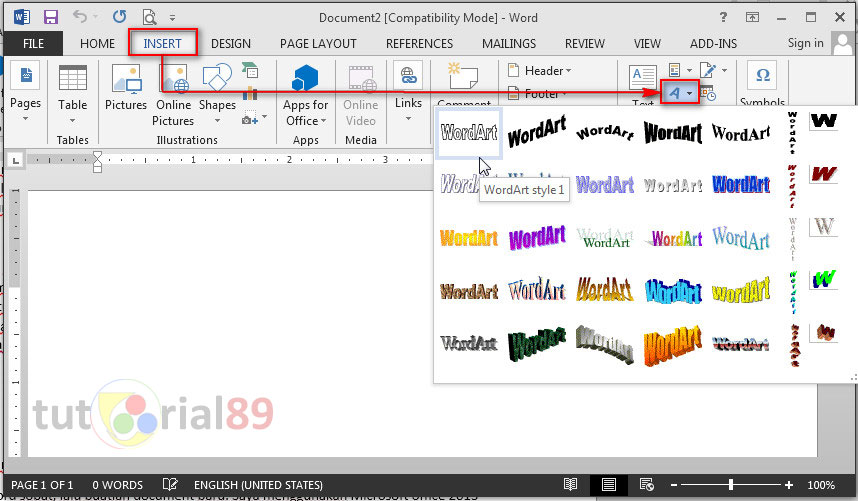
Task: Click the WordArt slanted A icon
Action: pos(674,94)
